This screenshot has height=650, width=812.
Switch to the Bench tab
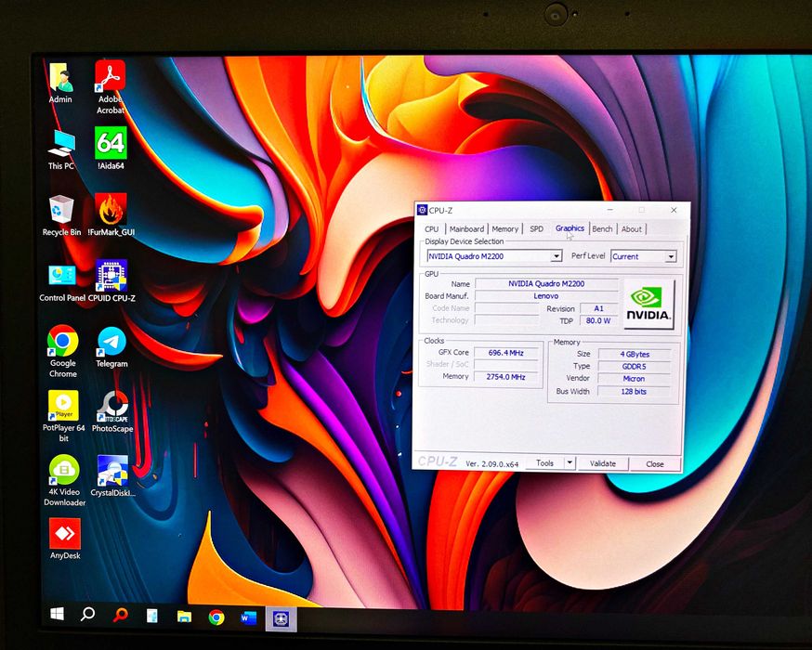point(602,228)
